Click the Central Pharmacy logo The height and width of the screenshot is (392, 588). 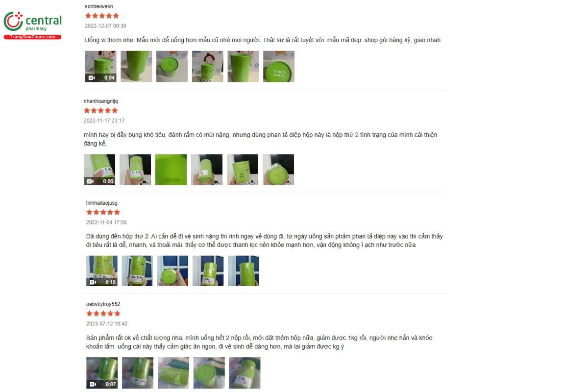point(32,25)
